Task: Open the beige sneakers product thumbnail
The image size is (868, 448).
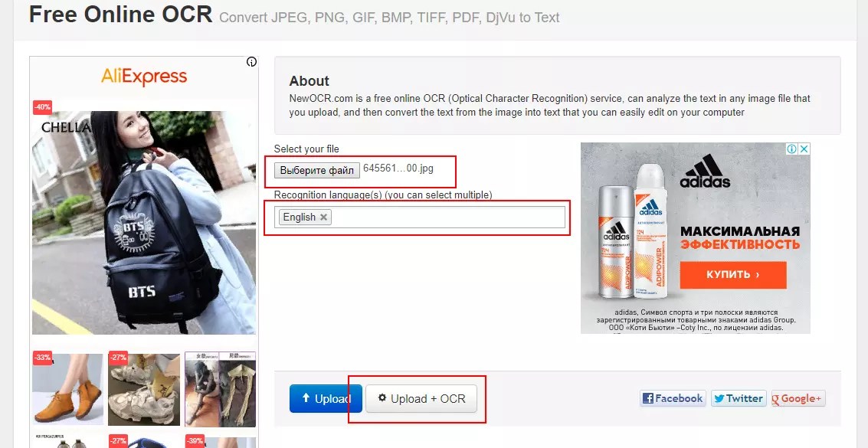Action: tap(144, 389)
